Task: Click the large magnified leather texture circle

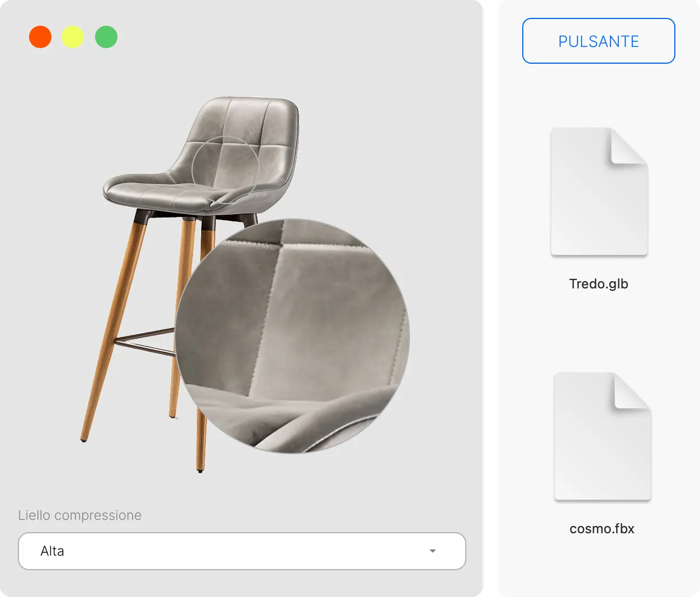Action: (x=292, y=336)
